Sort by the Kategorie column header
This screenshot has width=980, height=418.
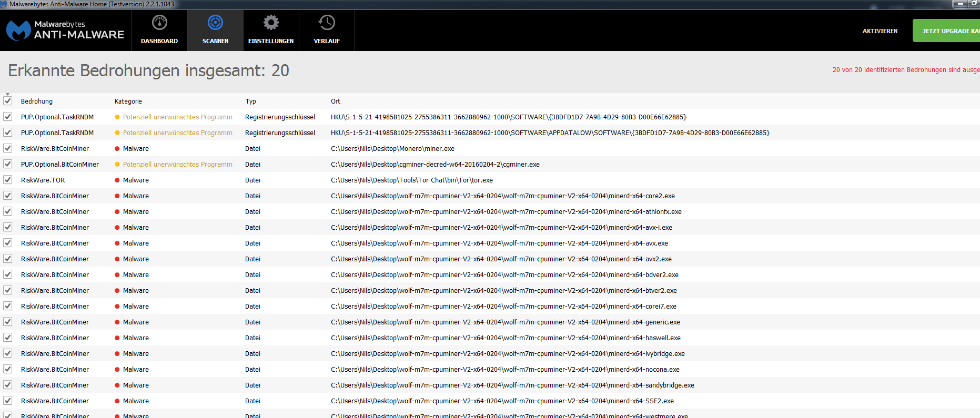(128, 101)
